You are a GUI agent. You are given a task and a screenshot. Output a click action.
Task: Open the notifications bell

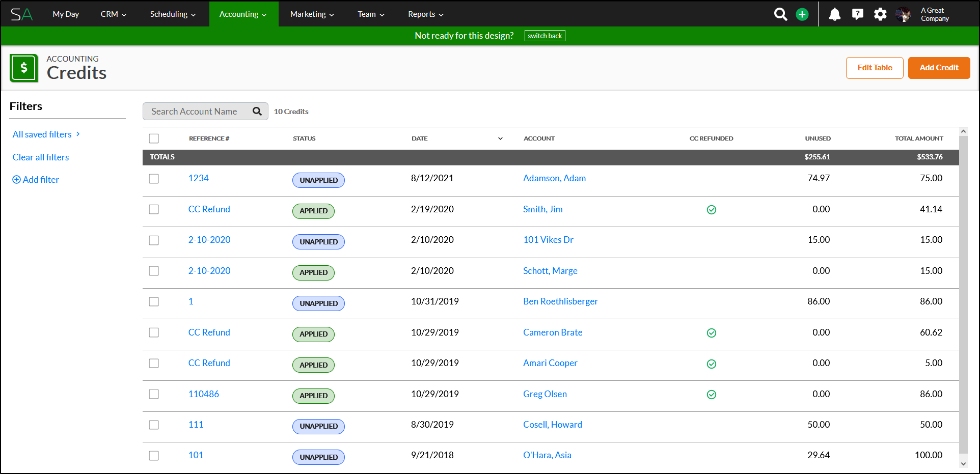(834, 14)
